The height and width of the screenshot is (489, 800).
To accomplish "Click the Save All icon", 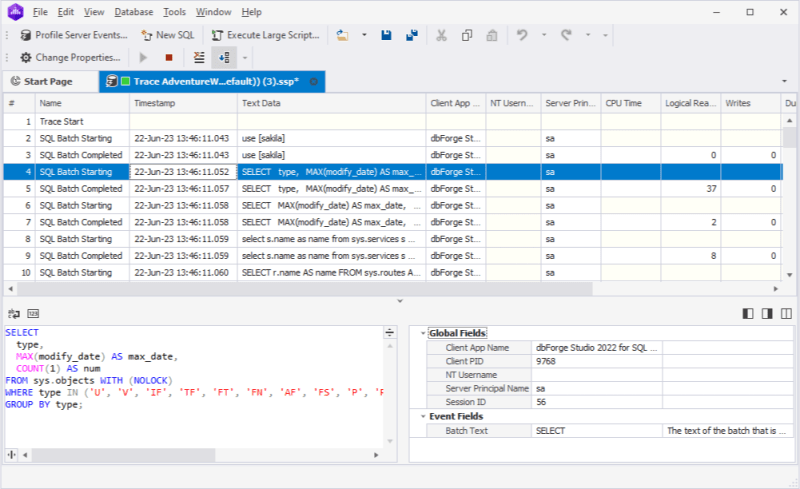I will click(412, 35).
